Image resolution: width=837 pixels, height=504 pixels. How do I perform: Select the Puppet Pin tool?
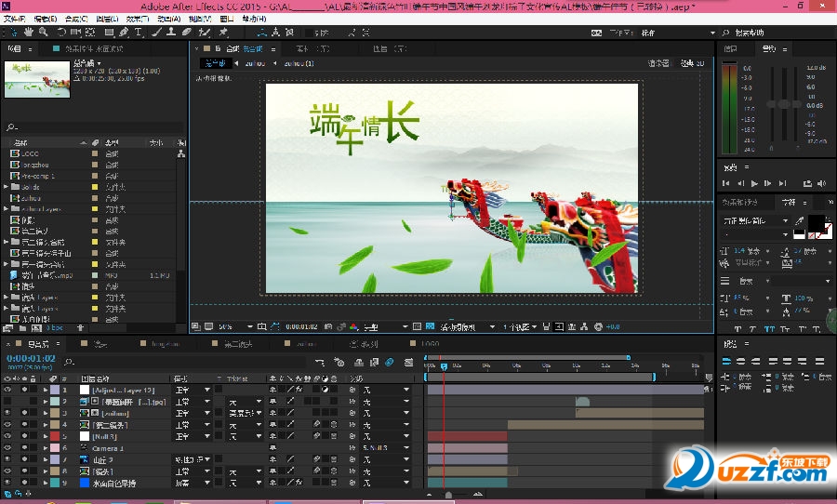click(224, 32)
